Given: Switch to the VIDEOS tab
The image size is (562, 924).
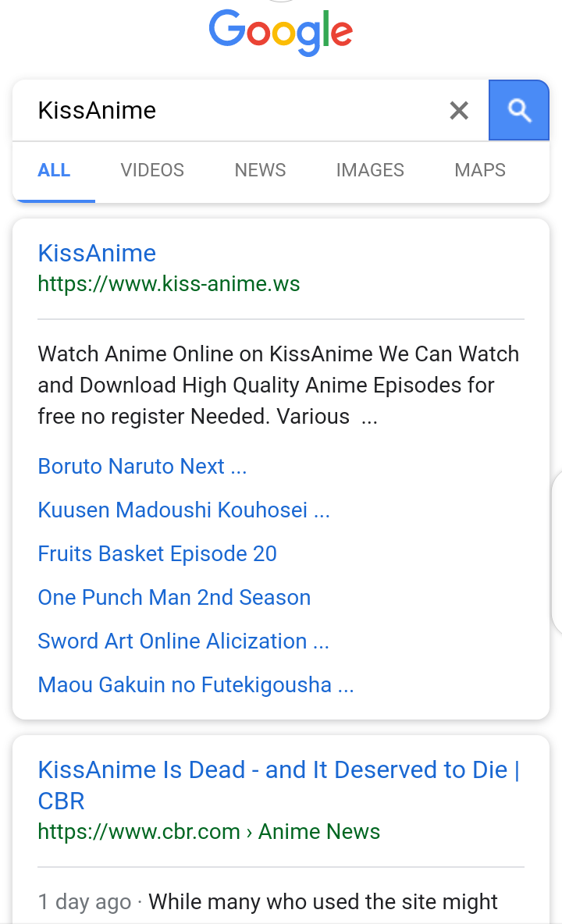Looking at the screenshot, I should (152, 170).
